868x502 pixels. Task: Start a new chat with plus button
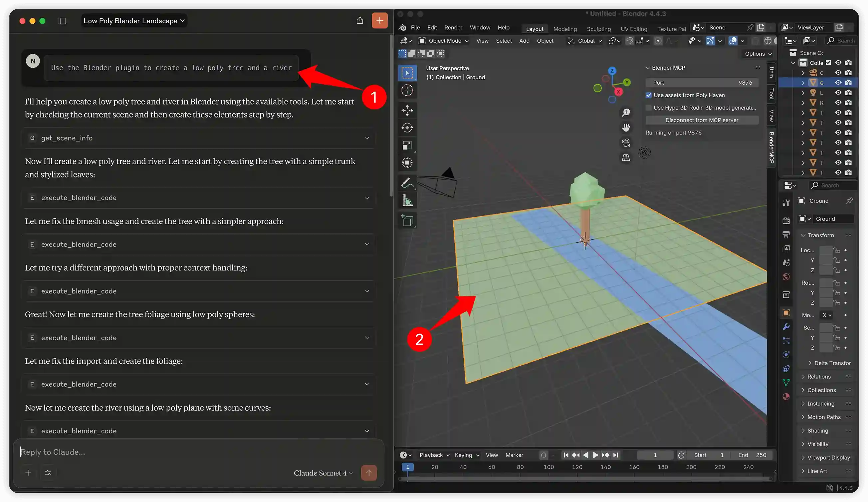pos(379,21)
